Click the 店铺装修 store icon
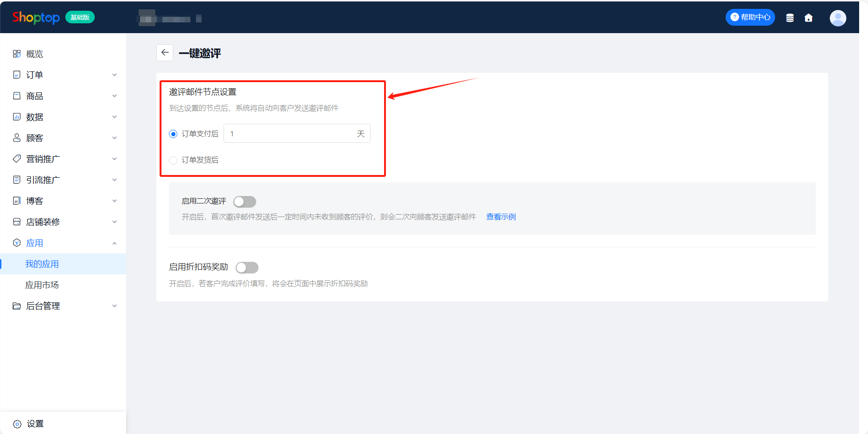 pos(17,222)
